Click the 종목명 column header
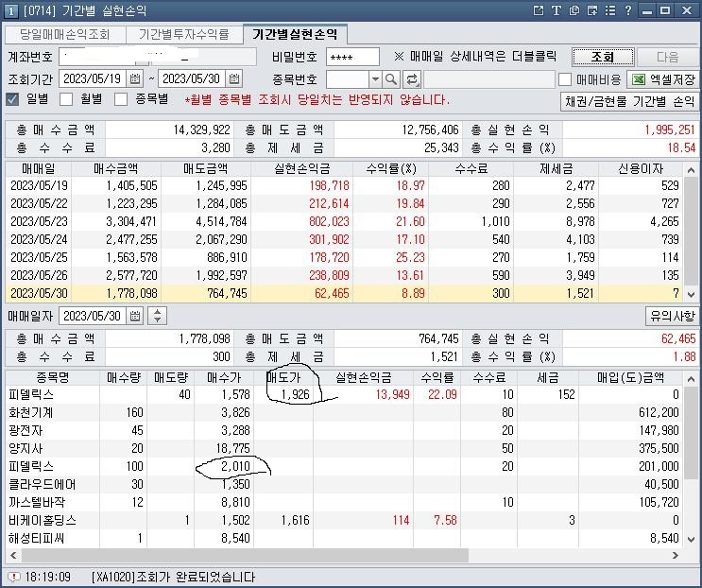 coord(53,377)
